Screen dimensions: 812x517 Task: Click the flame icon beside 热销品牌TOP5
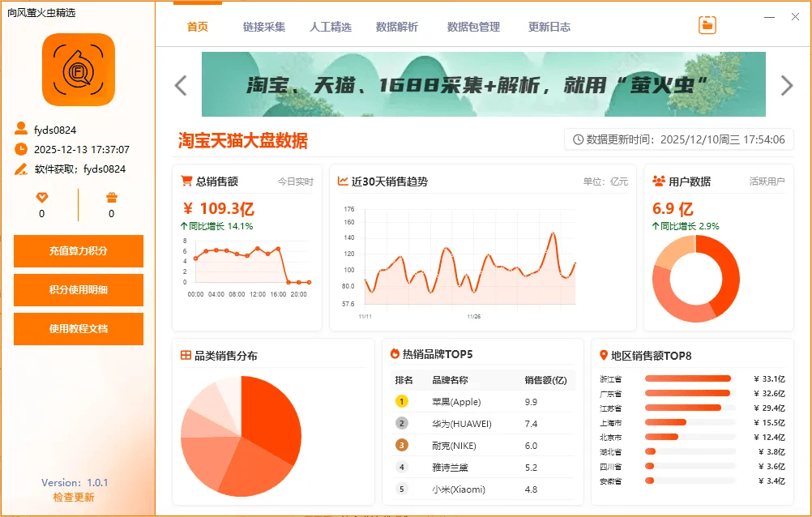[395, 354]
